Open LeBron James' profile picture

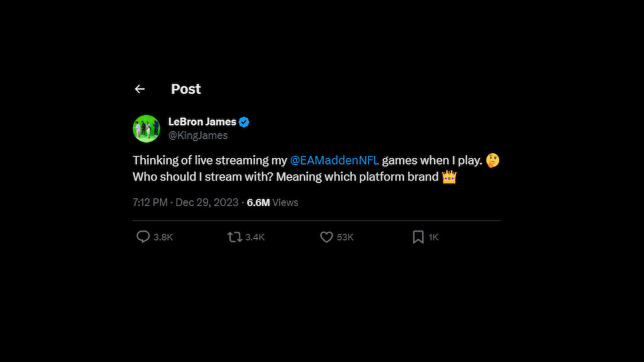click(x=146, y=128)
